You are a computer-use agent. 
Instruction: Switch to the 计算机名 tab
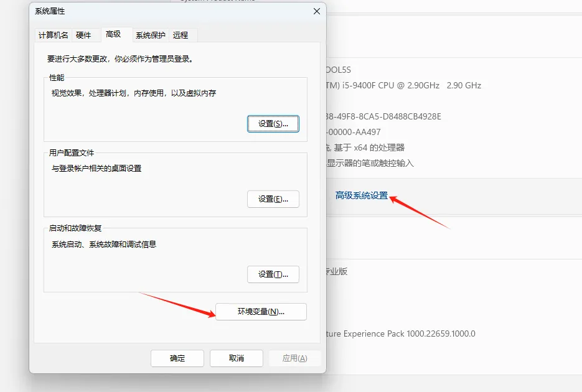pos(52,35)
